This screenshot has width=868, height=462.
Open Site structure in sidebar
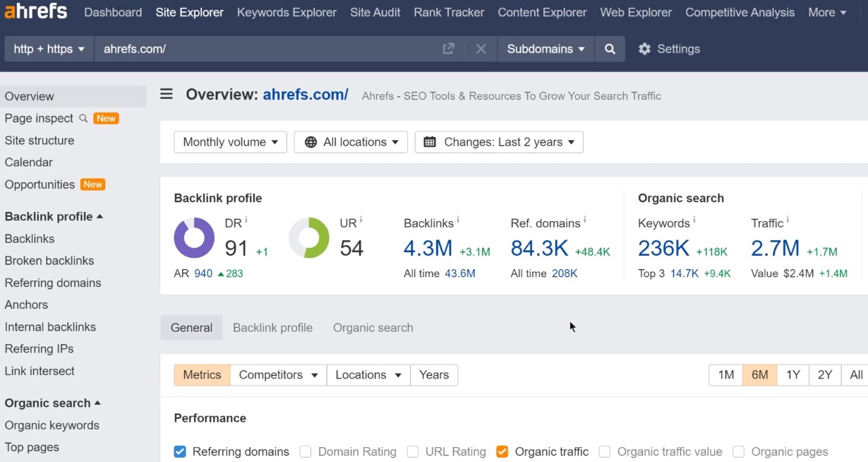point(40,140)
